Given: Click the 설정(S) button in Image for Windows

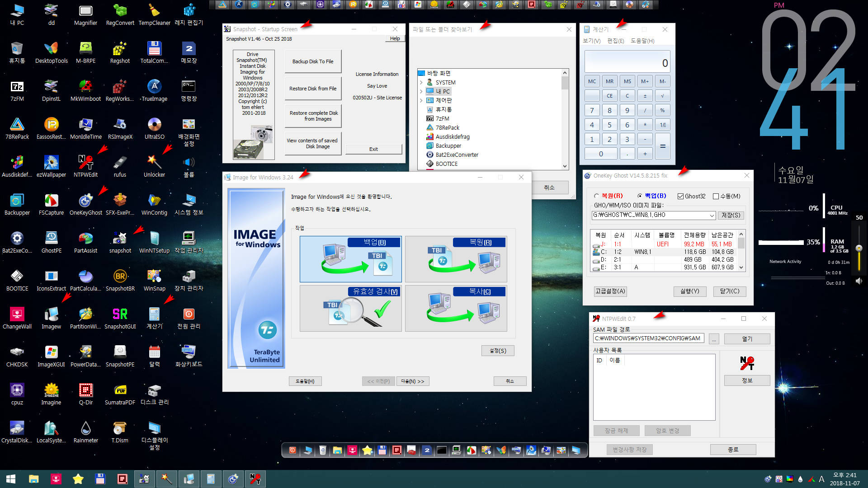Looking at the screenshot, I should click(498, 351).
